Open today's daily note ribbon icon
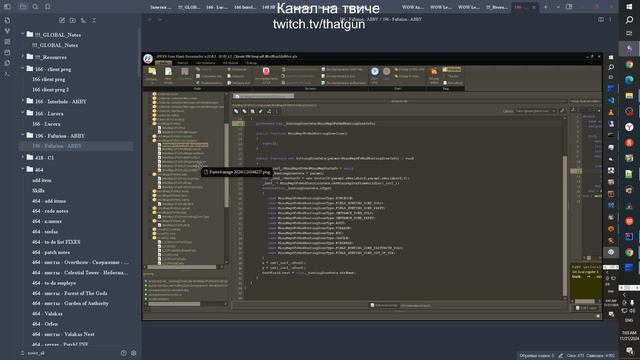 [7, 52]
